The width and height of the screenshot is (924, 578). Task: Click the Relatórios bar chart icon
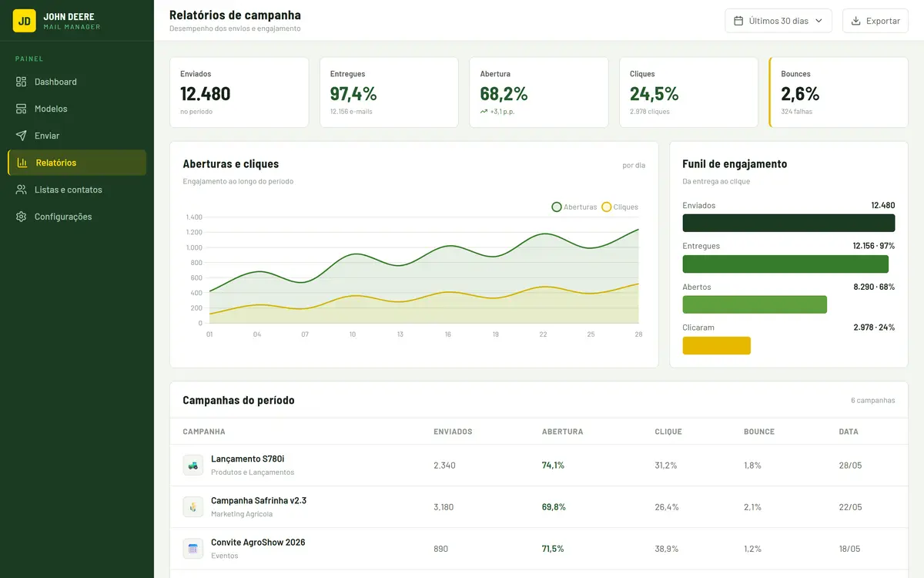pyautogui.click(x=22, y=163)
